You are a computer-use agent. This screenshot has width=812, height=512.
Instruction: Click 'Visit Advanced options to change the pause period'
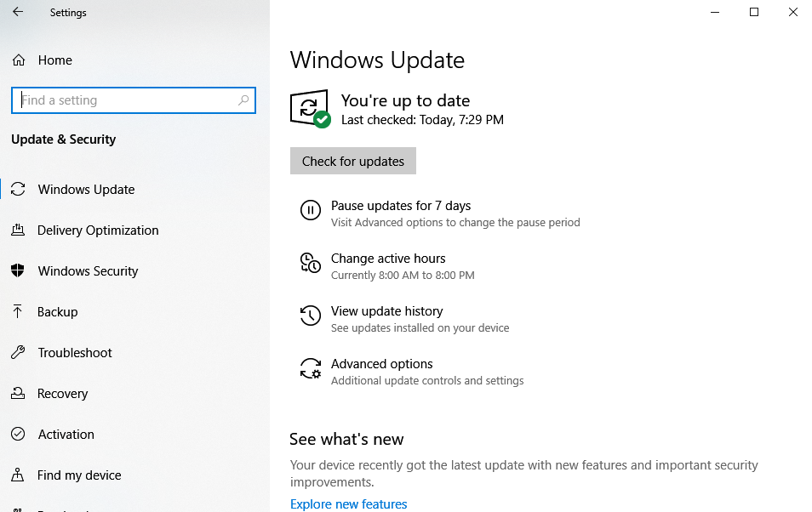click(x=455, y=223)
